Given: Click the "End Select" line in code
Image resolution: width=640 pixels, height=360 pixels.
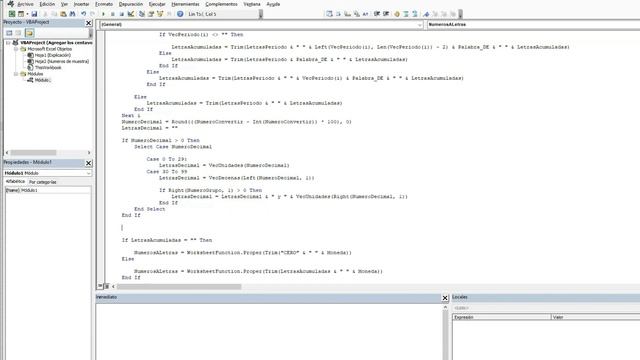Looking at the screenshot, I should (x=150, y=209).
